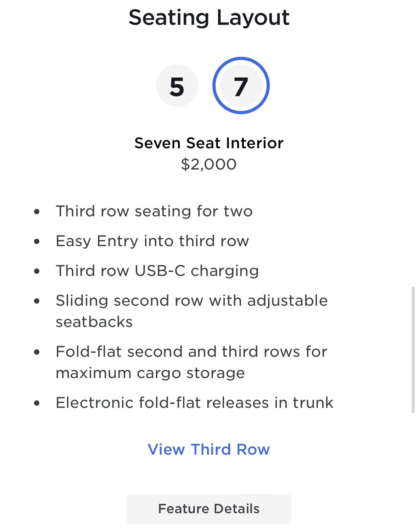Viewport: 418px width, 532px height.
Task: Click 'Sliding second row with adjustable seatbacks' text
Action: [x=192, y=311]
